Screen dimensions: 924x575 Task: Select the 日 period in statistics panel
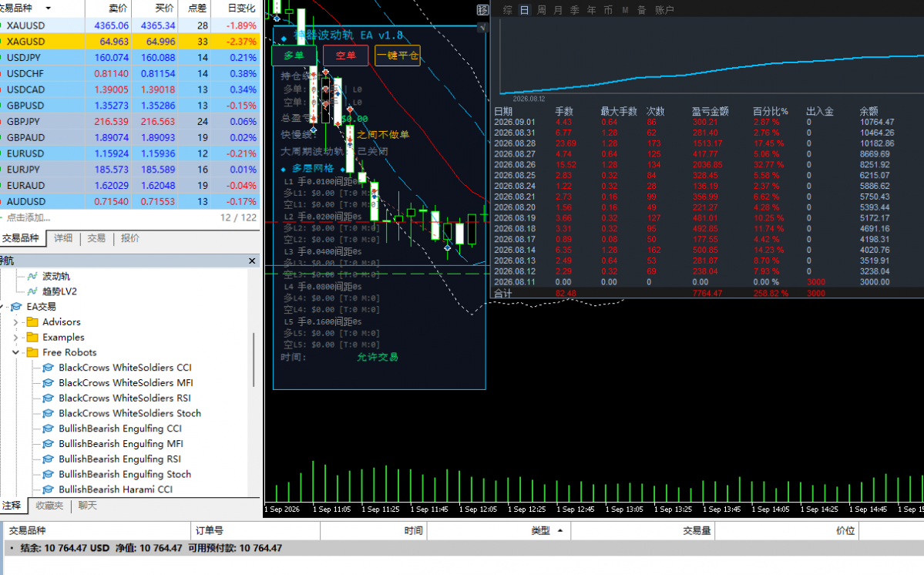click(x=524, y=10)
